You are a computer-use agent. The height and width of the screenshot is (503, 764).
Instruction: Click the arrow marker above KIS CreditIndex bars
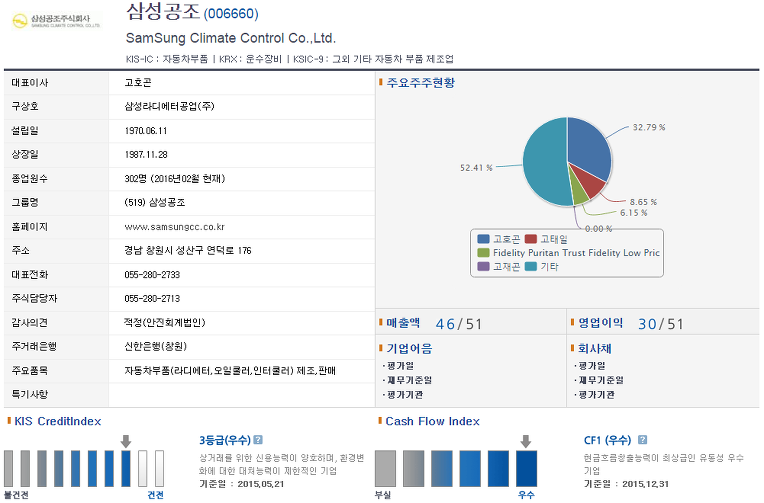click(x=125, y=441)
